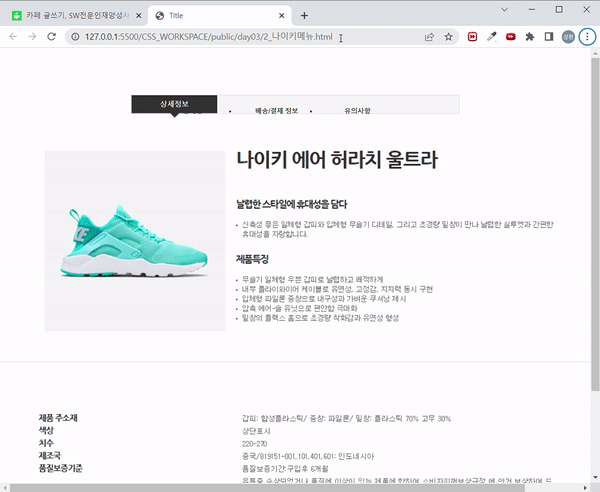Go forward in browser history

(32, 37)
